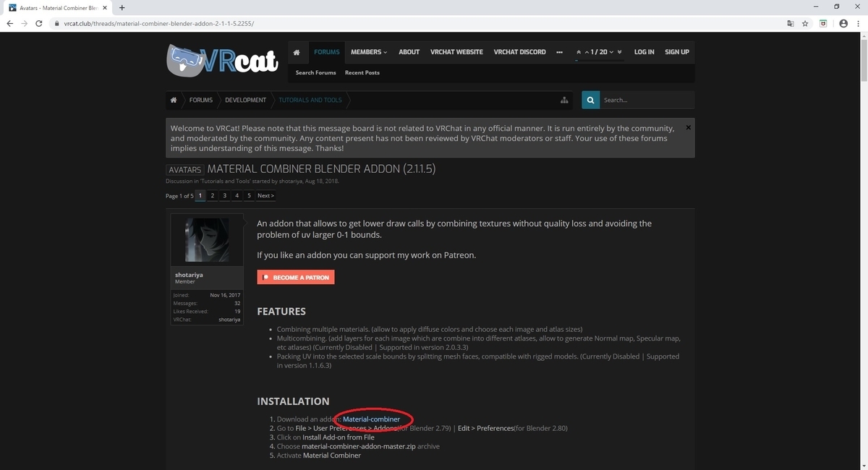868x470 pixels.
Task: Click the post position progress bar under 1/20
Action: [600, 60]
